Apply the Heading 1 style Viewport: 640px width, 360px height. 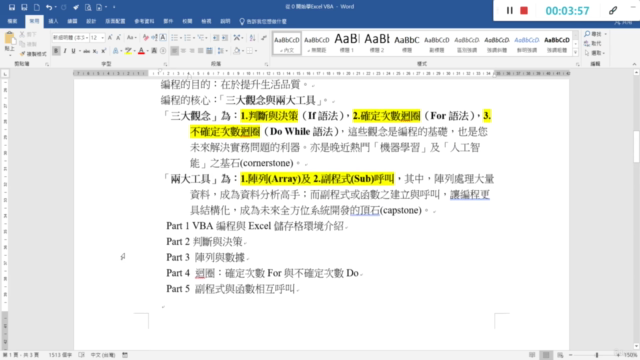(347, 43)
